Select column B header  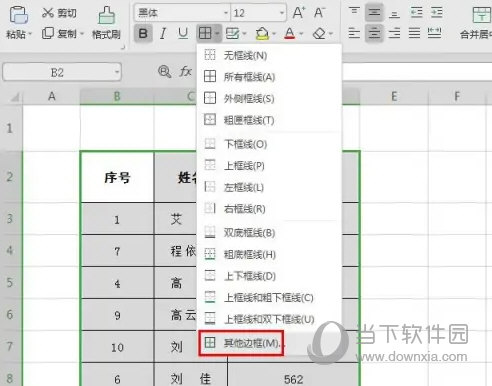click(x=117, y=97)
